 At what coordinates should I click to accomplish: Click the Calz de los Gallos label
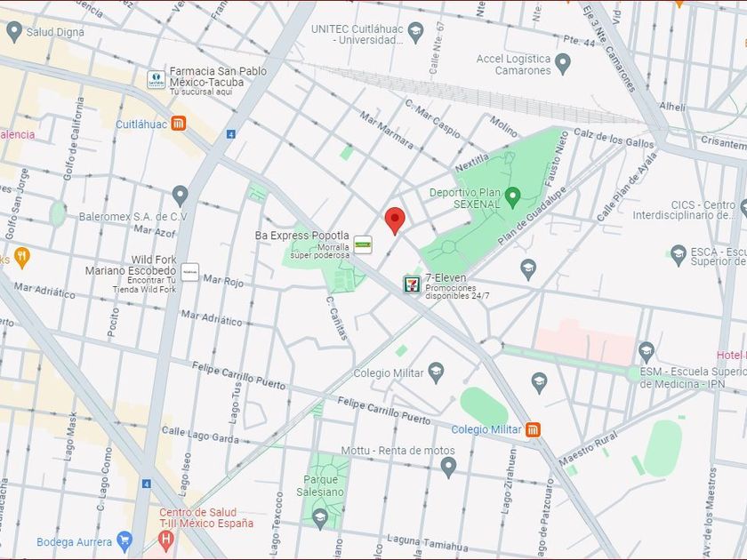[x=614, y=138]
